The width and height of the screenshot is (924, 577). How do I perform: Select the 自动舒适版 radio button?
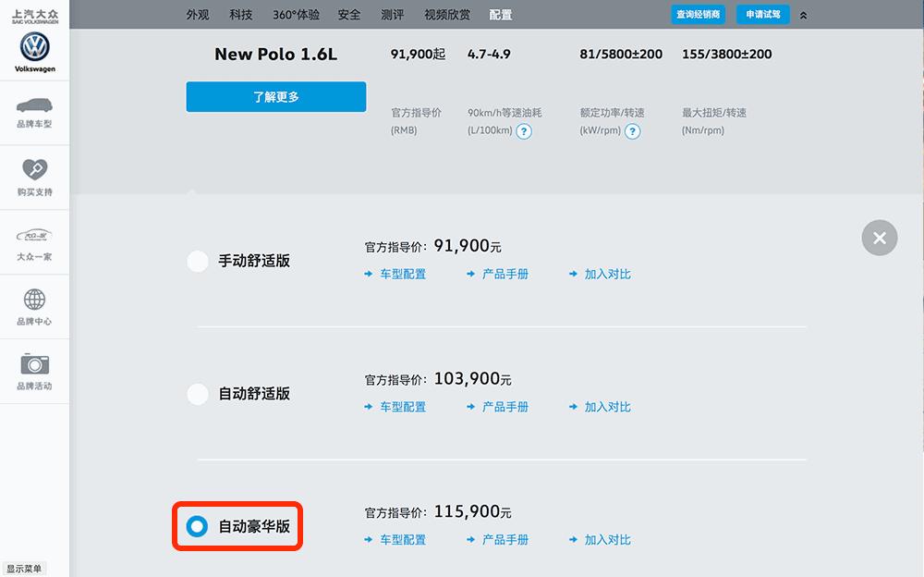point(197,394)
